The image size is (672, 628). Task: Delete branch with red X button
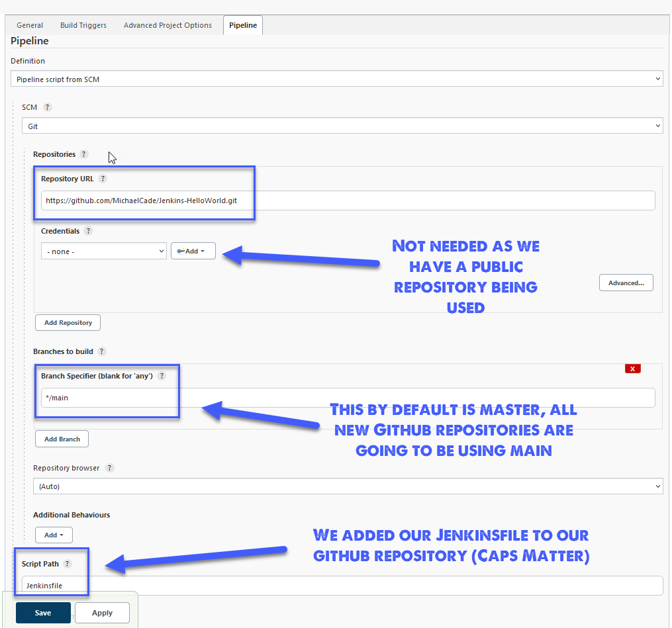632,369
